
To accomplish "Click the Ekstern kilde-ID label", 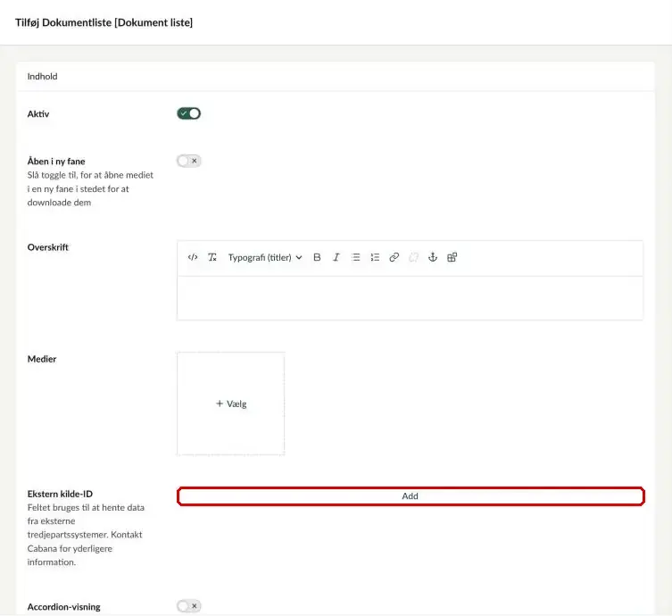I will (x=60, y=494).
